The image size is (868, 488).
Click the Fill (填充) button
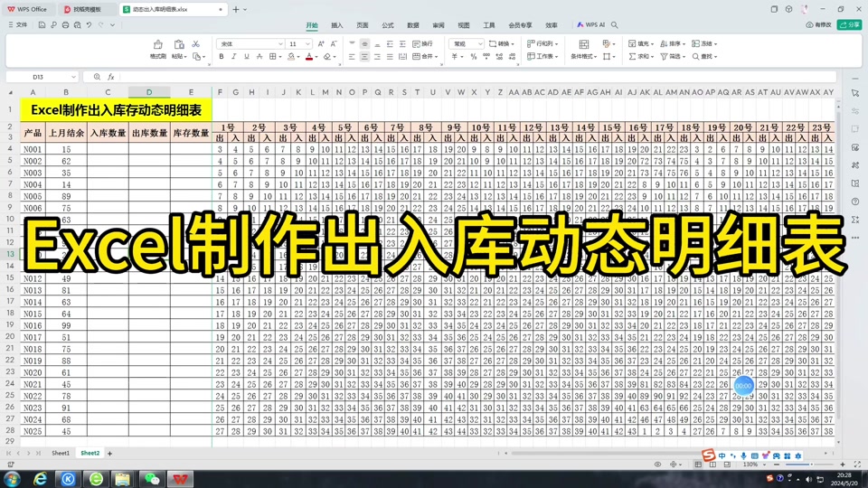pos(640,43)
